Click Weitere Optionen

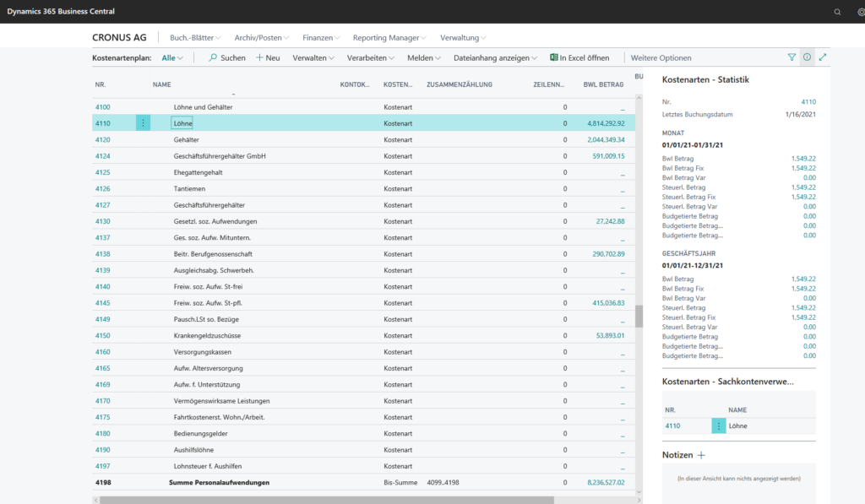661,58
